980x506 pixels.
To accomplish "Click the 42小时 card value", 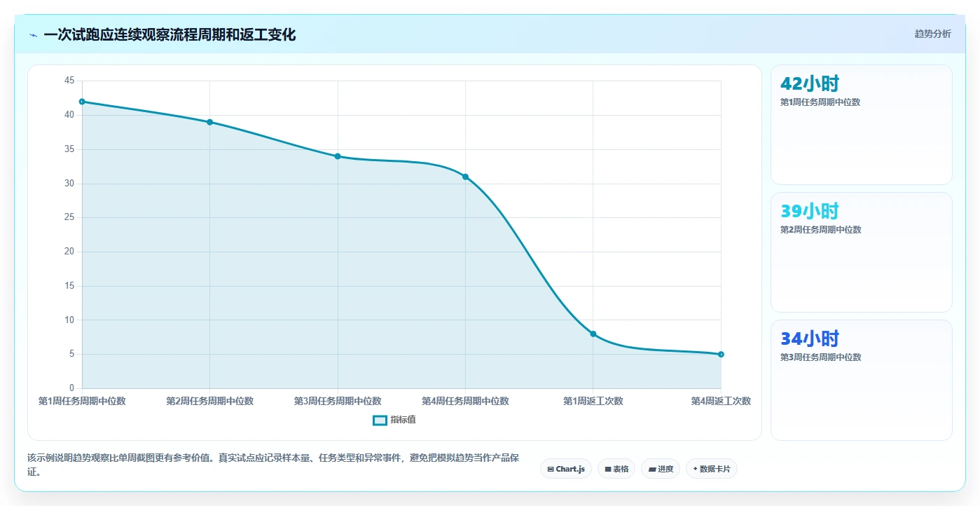I will [x=810, y=83].
